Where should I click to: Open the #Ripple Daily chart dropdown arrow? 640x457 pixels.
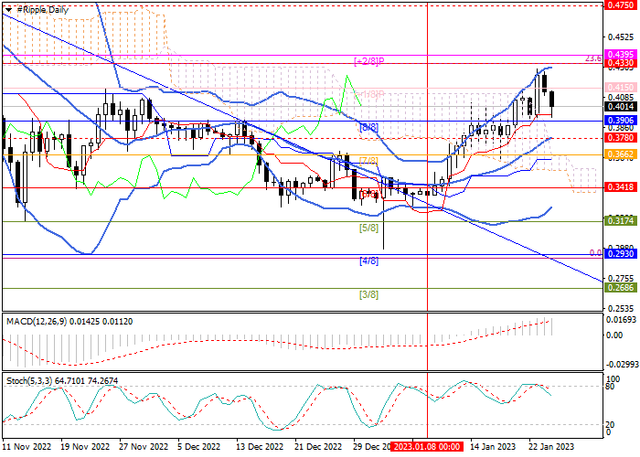coord(8,8)
